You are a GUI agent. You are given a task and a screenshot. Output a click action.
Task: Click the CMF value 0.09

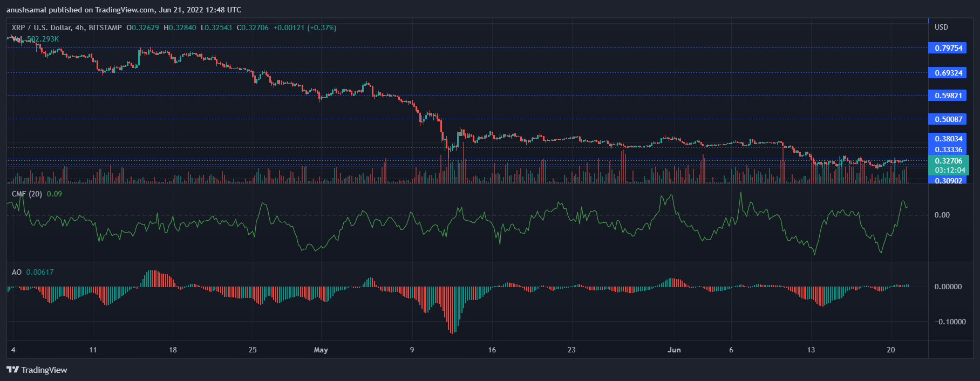[x=55, y=194]
